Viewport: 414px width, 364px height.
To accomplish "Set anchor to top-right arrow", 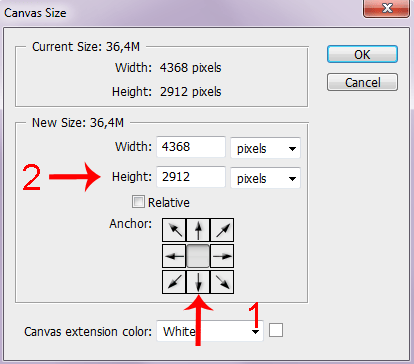I will 222,230.
